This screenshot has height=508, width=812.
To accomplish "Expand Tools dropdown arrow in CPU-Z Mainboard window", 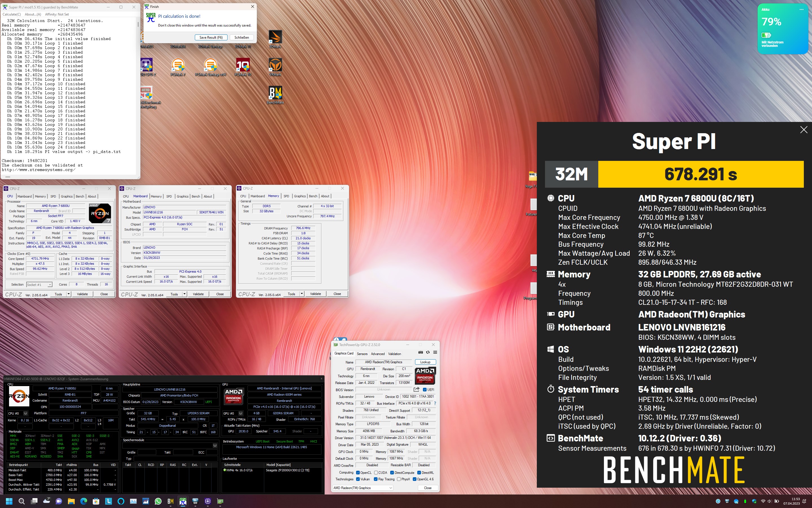I will pyautogui.click(x=184, y=294).
